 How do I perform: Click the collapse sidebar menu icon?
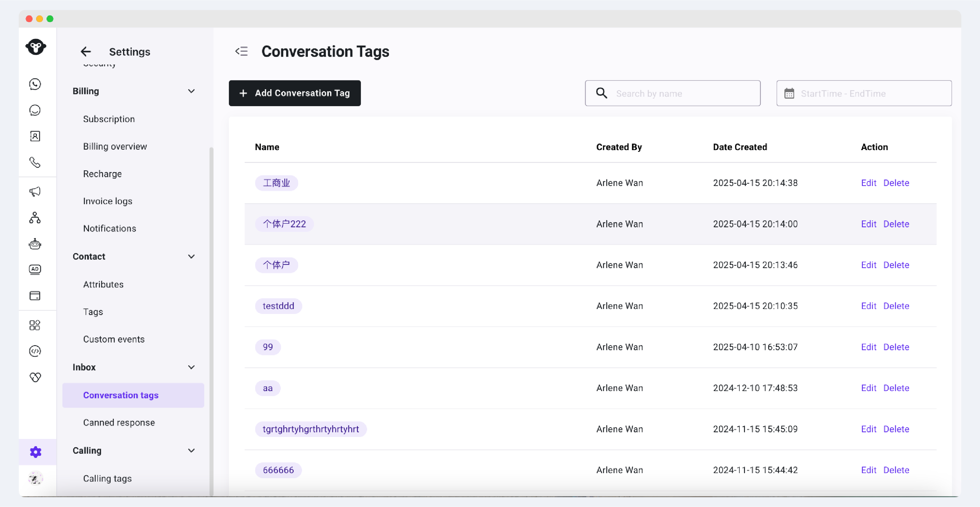tap(242, 51)
